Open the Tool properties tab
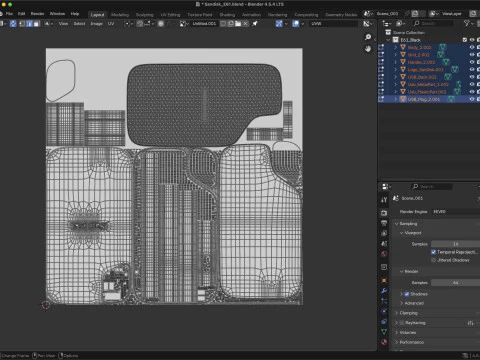The image size is (480, 360). (x=384, y=200)
